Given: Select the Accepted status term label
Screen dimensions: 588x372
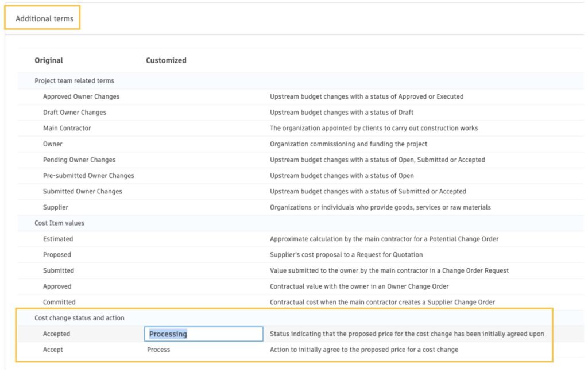Looking at the screenshot, I should [56, 334].
